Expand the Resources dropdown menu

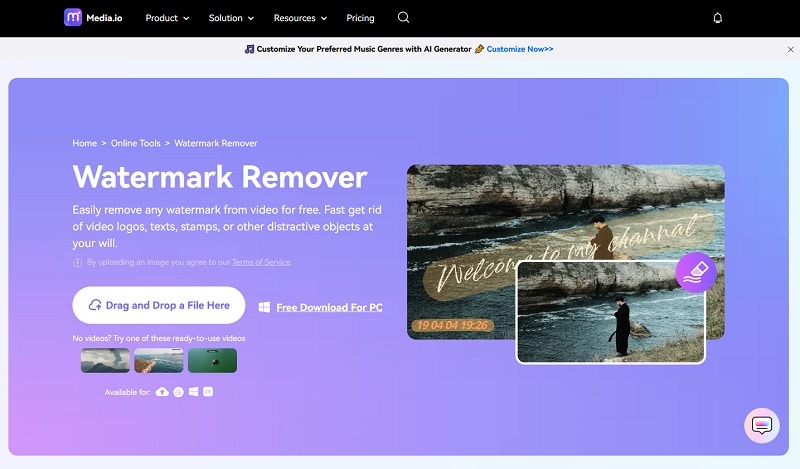(x=300, y=18)
